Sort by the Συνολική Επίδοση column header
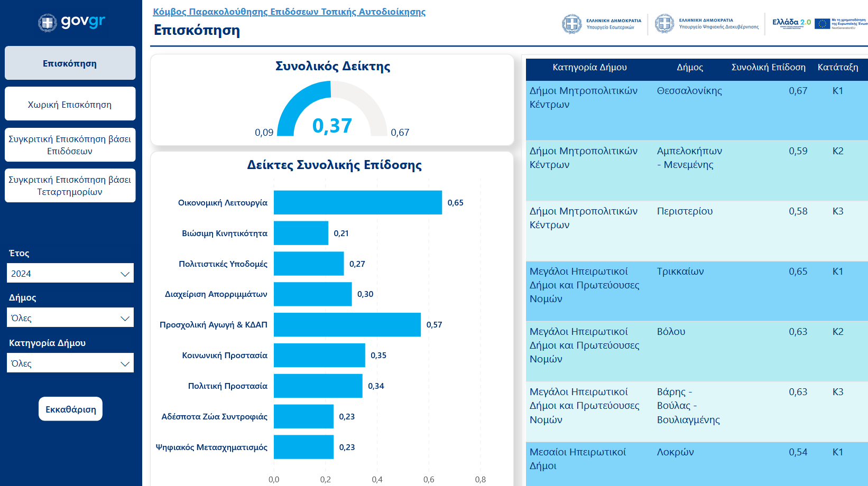Image resolution: width=868 pixels, height=486 pixels. point(768,68)
